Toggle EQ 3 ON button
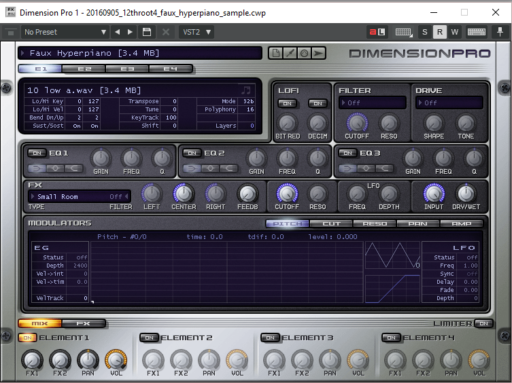 [x=347, y=153]
